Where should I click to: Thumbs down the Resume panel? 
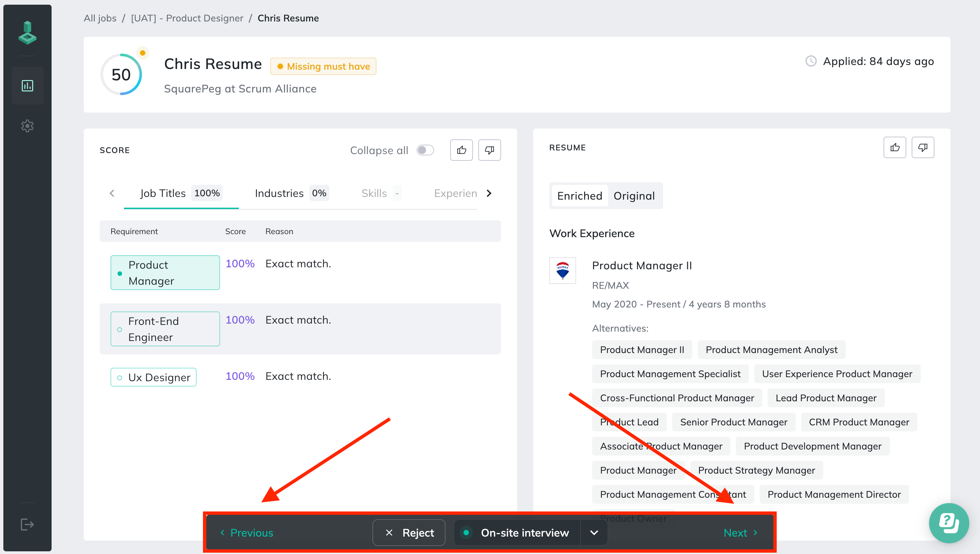923,148
